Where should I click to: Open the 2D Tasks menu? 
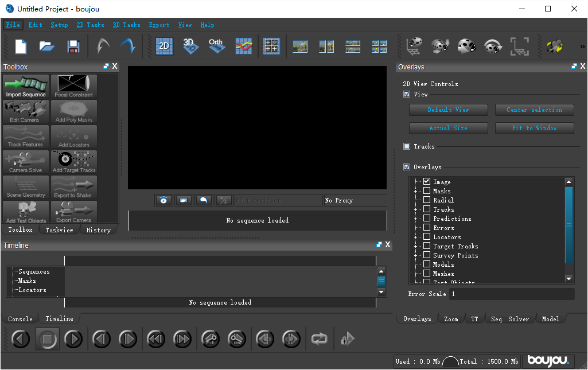91,25
